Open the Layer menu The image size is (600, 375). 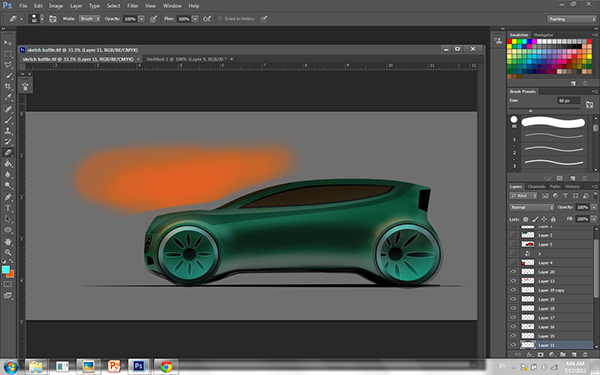coord(76,6)
